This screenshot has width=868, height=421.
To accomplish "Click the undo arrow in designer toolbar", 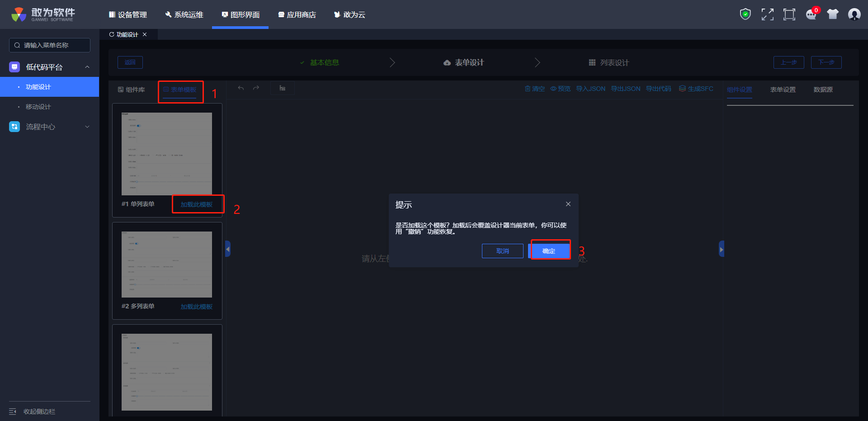I will coord(241,88).
